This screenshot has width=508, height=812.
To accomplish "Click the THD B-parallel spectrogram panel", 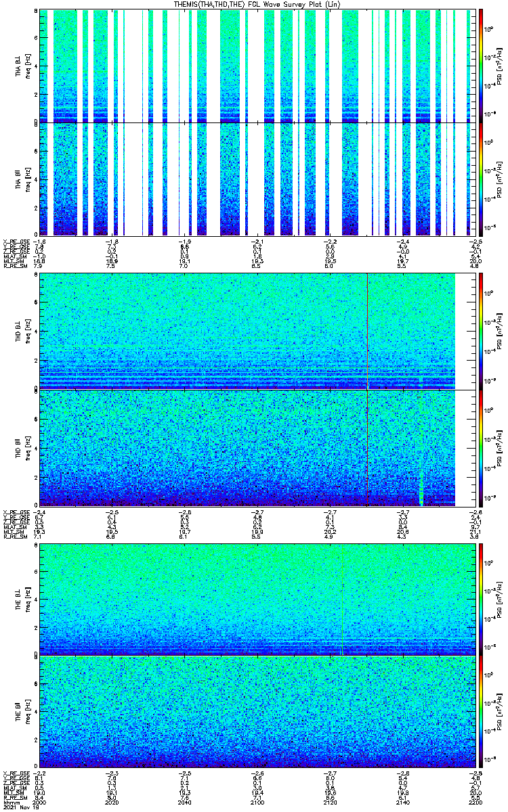I will (x=257, y=448).
